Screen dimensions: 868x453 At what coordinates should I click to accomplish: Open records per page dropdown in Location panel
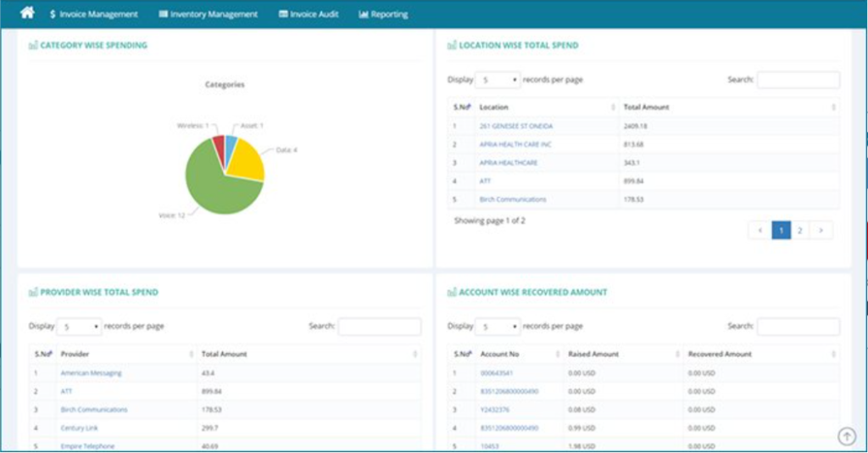coord(497,80)
